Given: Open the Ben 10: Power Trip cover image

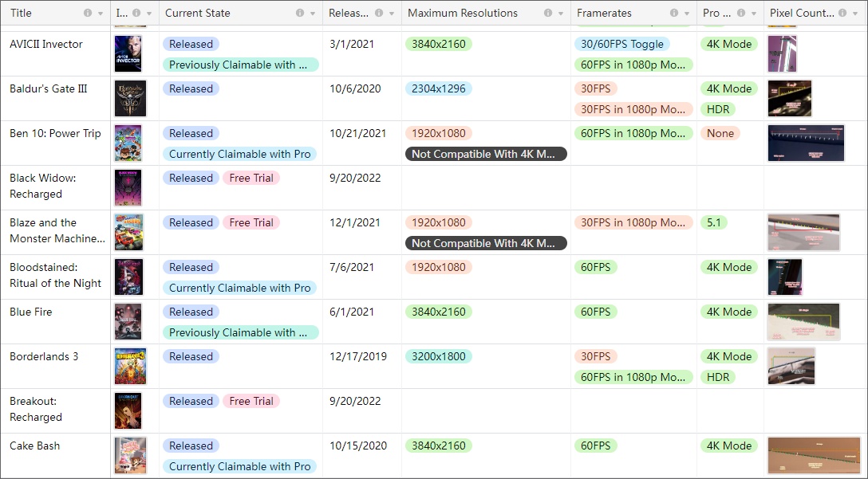Looking at the screenshot, I should pyautogui.click(x=128, y=143).
